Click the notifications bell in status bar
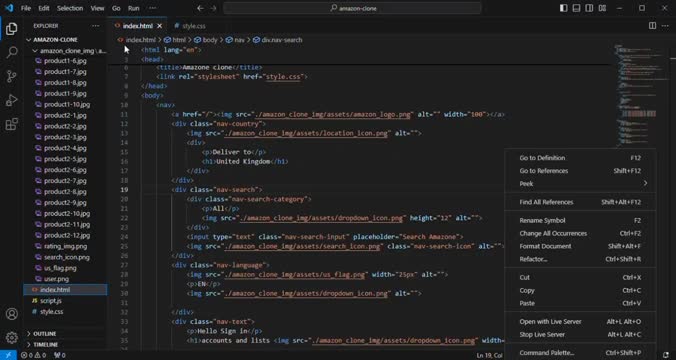This screenshot has height=360, width=676. pos(666,355)
